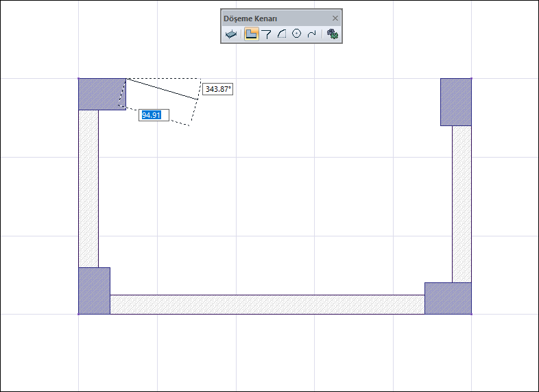Activate the curve edge drawing icon
Image resolution: width=539 pixels, height=392 pixels.
click(x=312, y=34)
